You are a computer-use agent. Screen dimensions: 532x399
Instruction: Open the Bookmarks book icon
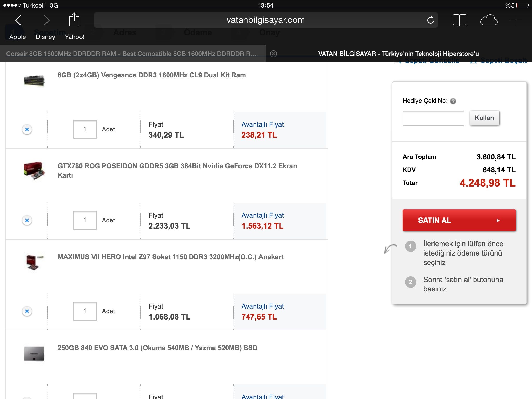click(x=459, y=20)
